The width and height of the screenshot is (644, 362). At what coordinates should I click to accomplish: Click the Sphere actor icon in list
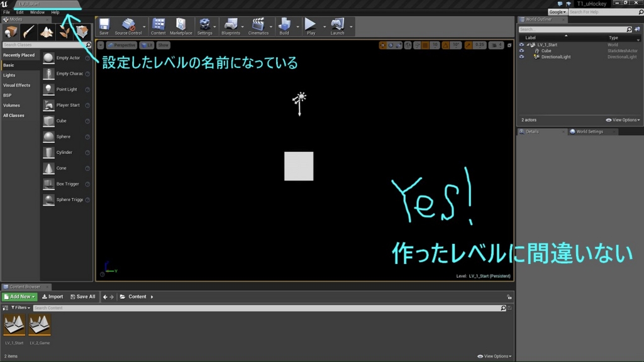[48, 136]
